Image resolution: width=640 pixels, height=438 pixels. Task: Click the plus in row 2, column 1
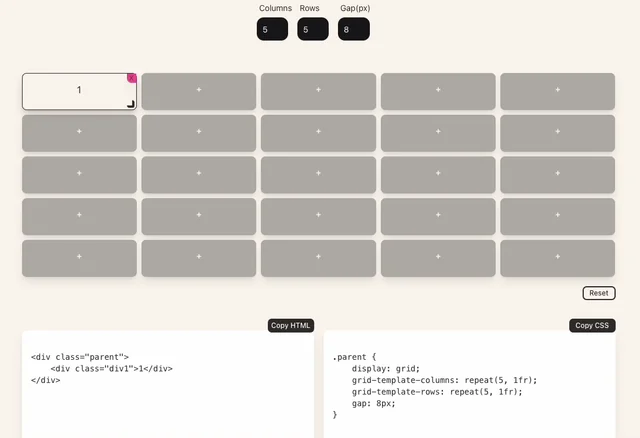[x=79, y=133]
